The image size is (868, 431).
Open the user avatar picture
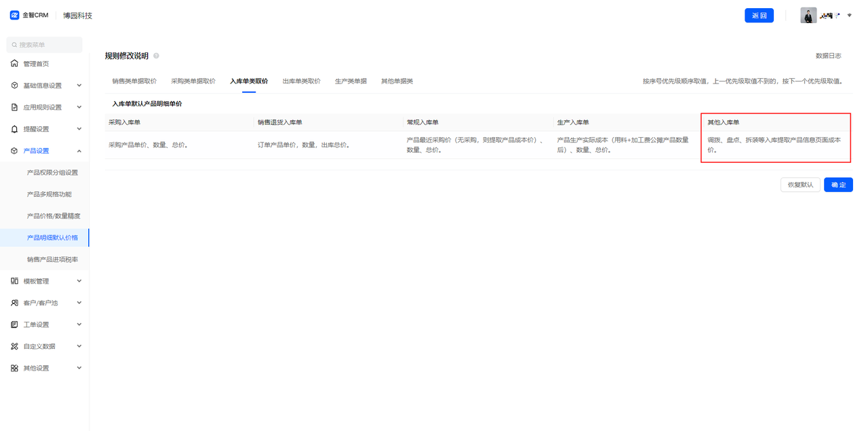pos(808,15)
